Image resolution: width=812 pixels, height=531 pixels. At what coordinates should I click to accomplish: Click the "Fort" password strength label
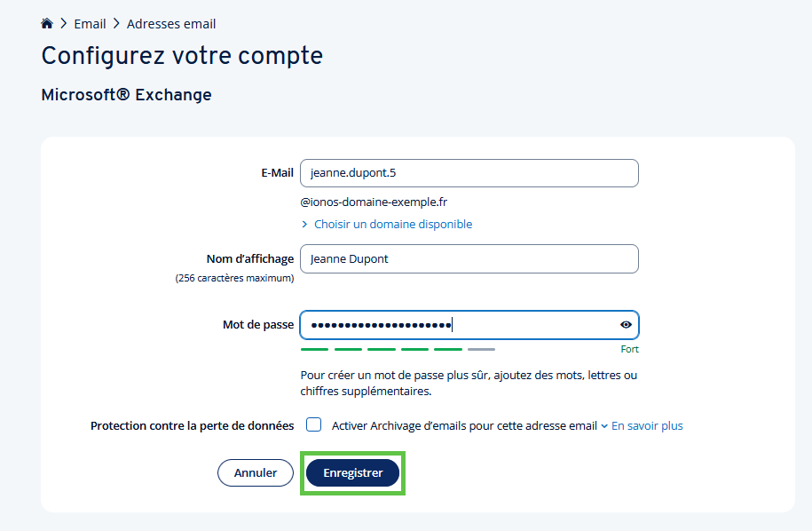pyautogui.click(x=629, y=350)
